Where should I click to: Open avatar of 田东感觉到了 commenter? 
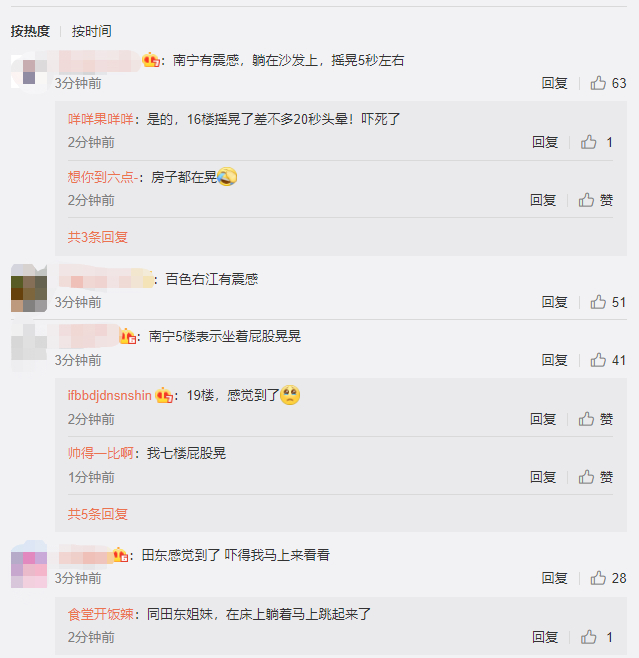[29, 564]
